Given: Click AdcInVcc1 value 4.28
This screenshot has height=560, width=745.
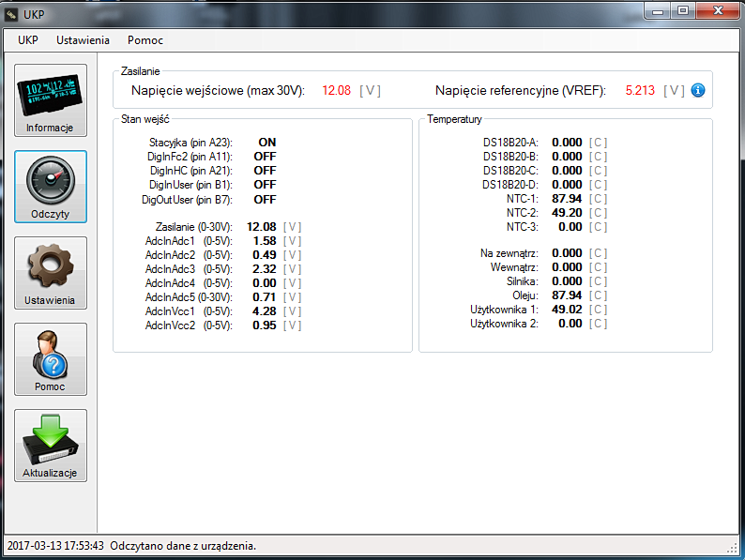Looking at the screenshot, I should click(x=265, y=311).
